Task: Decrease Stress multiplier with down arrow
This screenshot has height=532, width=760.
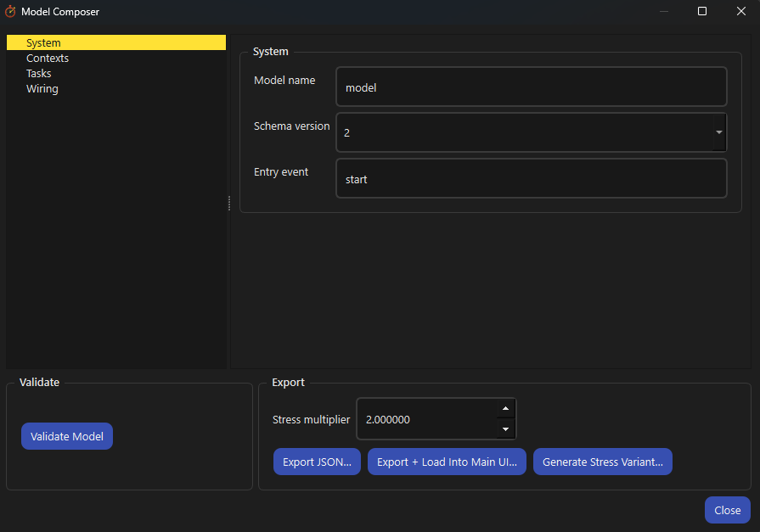Action: point(505,429)
